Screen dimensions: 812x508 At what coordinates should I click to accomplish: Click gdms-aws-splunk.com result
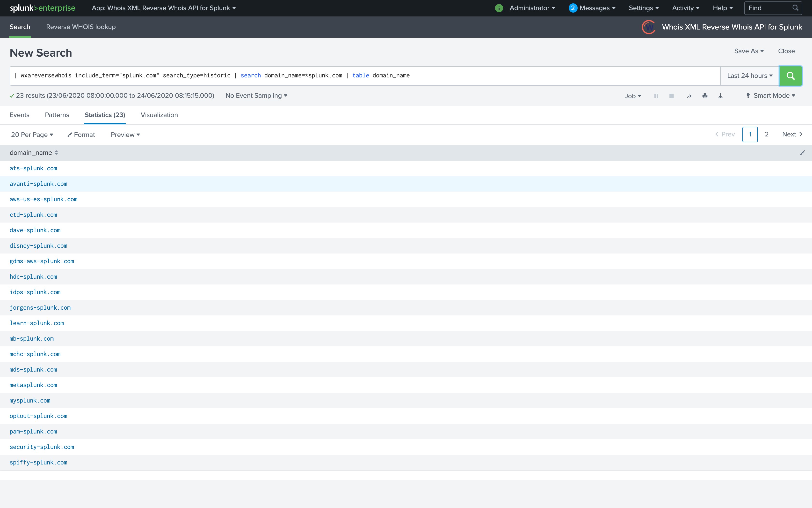[x=42, y=261]
